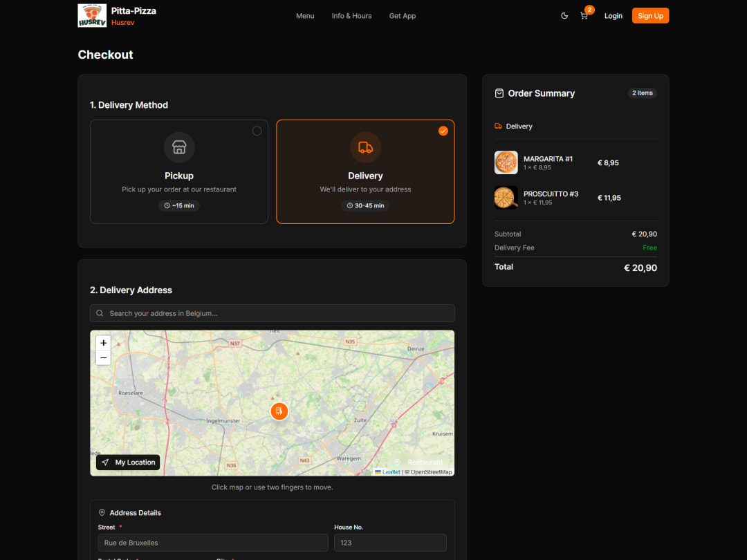Image resolution: width=747 pixels, height=560 pixels.
Task: Click the Free delivery fee value
Action: (x=649, y=248)
